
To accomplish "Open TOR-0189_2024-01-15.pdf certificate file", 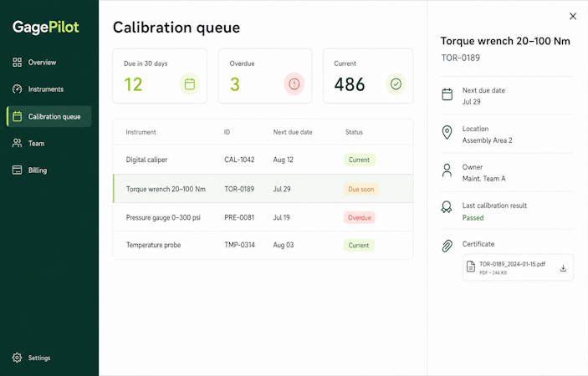I will click(518, 267).
